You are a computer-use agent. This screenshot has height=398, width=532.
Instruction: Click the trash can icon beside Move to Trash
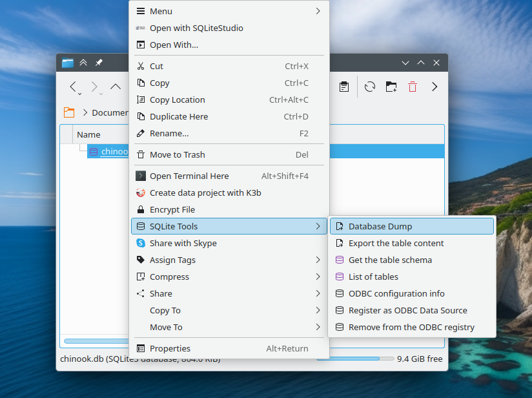pyautogui.click(x=141, y=155)
